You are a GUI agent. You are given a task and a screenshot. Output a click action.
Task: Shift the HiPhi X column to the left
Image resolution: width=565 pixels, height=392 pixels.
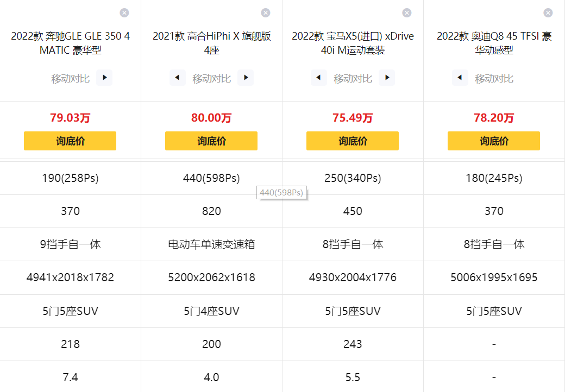click(x=177, y=78)
